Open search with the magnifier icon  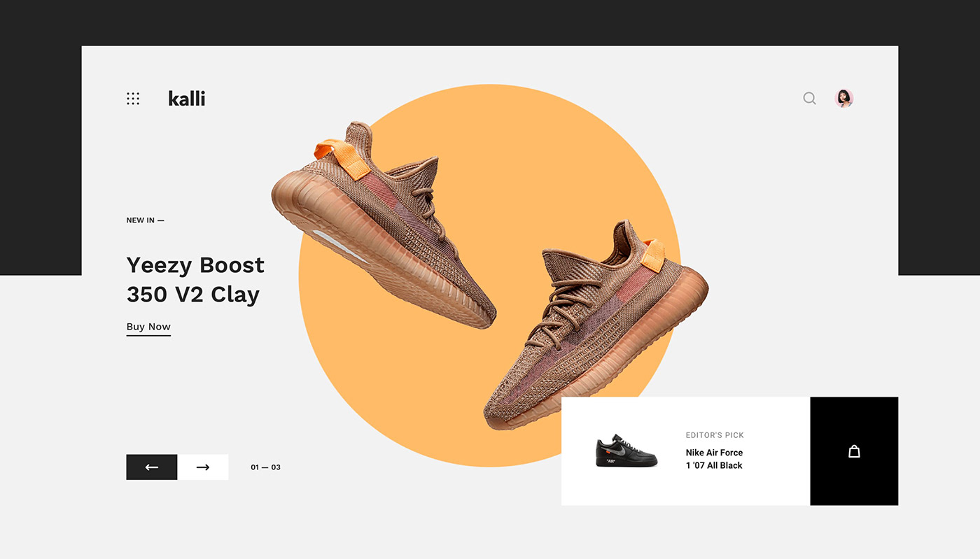pyautogui.click(x=809, y=99)
